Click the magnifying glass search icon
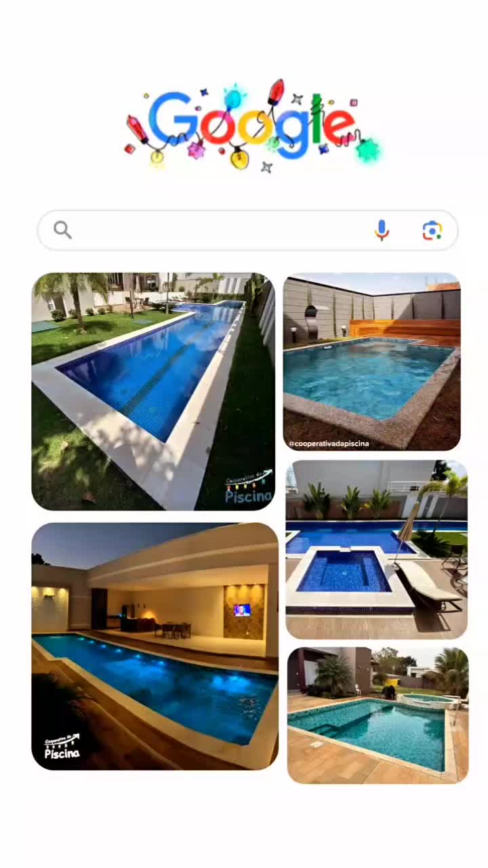 pos(62,231)
